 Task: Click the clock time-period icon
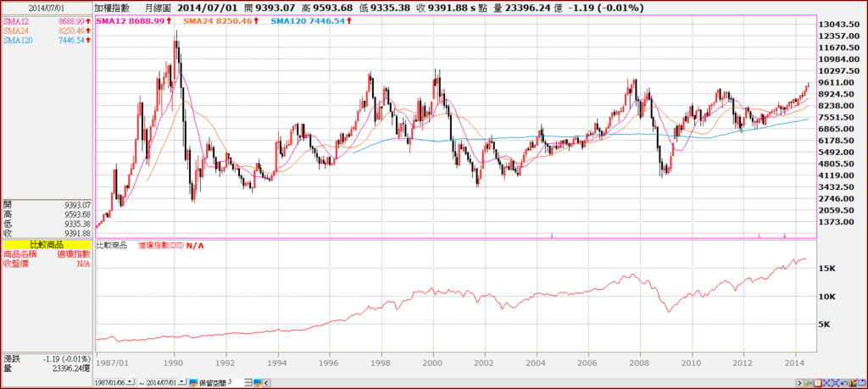[818, 383]
